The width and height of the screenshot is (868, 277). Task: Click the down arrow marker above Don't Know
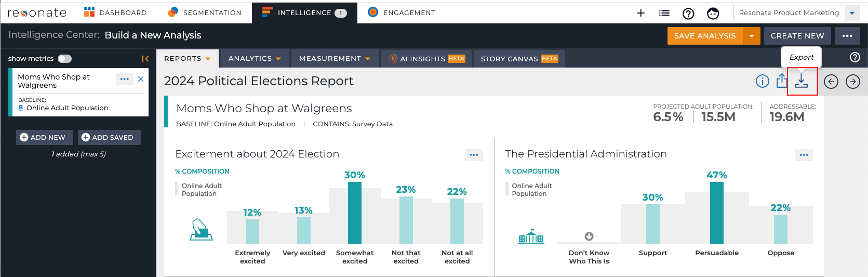coord(589,236)
